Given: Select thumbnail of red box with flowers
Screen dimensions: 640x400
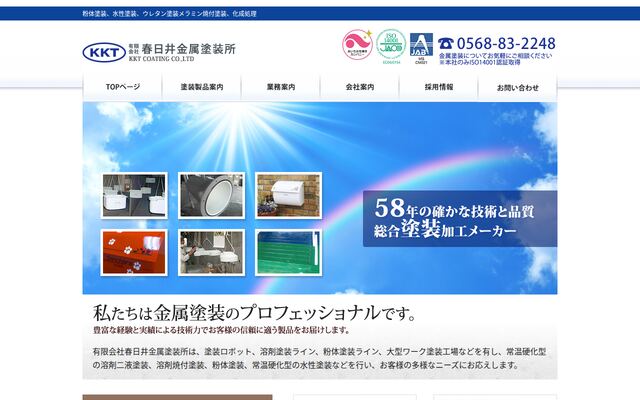Looking at the screenshot, I should tap(134, 252).
